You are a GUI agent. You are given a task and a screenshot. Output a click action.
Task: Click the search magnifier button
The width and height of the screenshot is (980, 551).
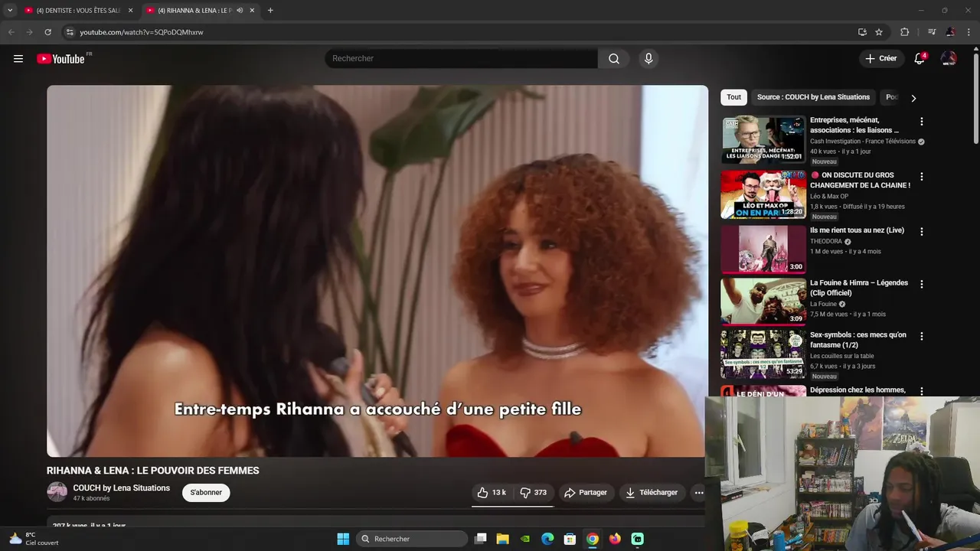pyautogui.click(x=614, y=59)
